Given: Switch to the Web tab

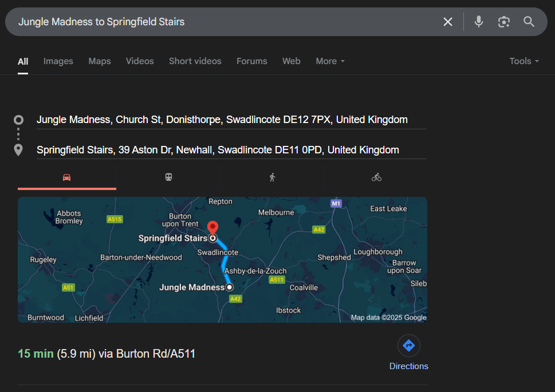Looking at the screenshot, I should click(292, 61).
